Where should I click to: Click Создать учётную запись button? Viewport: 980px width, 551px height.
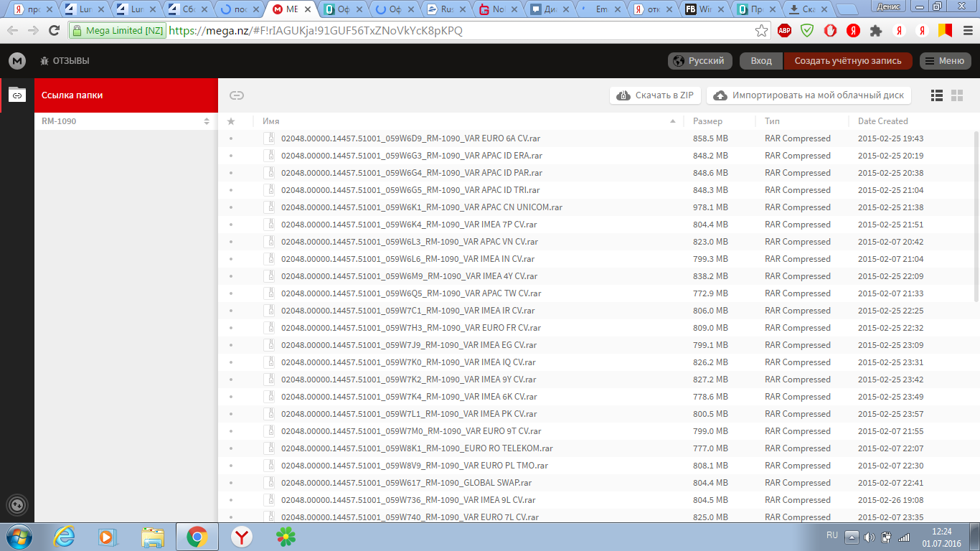(847, 61)
